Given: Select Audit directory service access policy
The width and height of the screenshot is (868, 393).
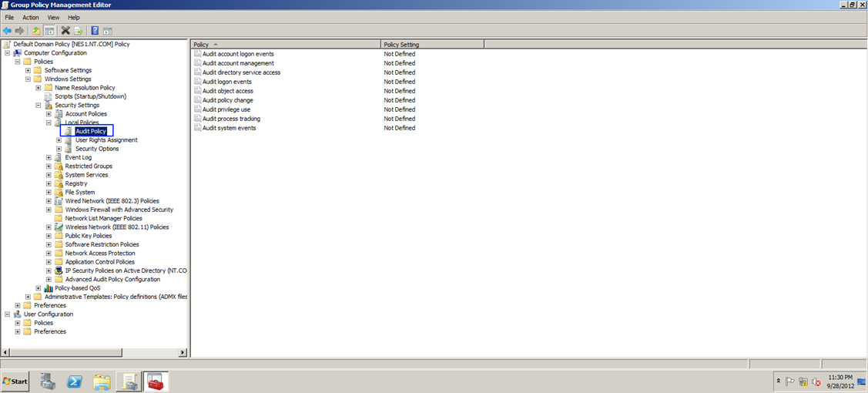Looking at the screenshot, I should pyautogui.click(x=241, y=72).
